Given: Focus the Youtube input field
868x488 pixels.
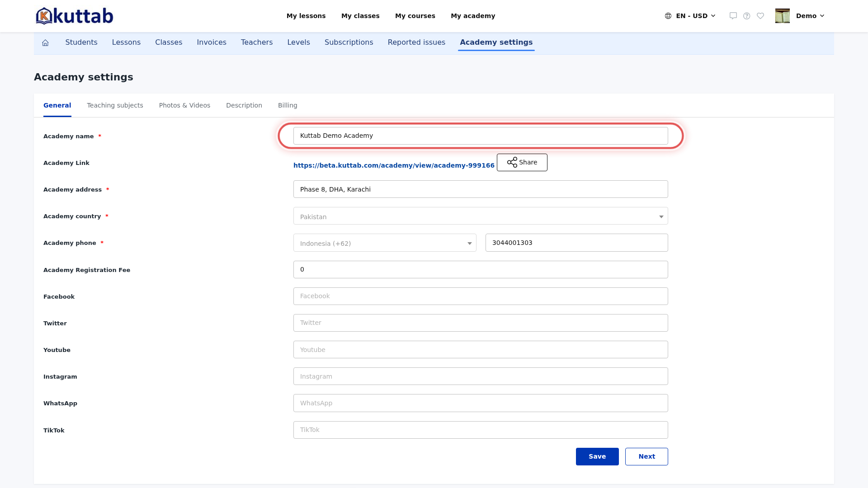Looking at the screenshot, I should click(x=481, y=350).
